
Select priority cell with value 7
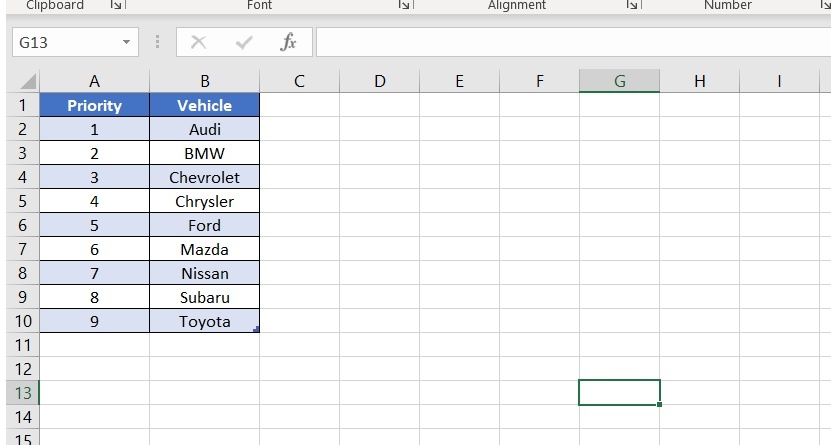(x=94, y=273)
